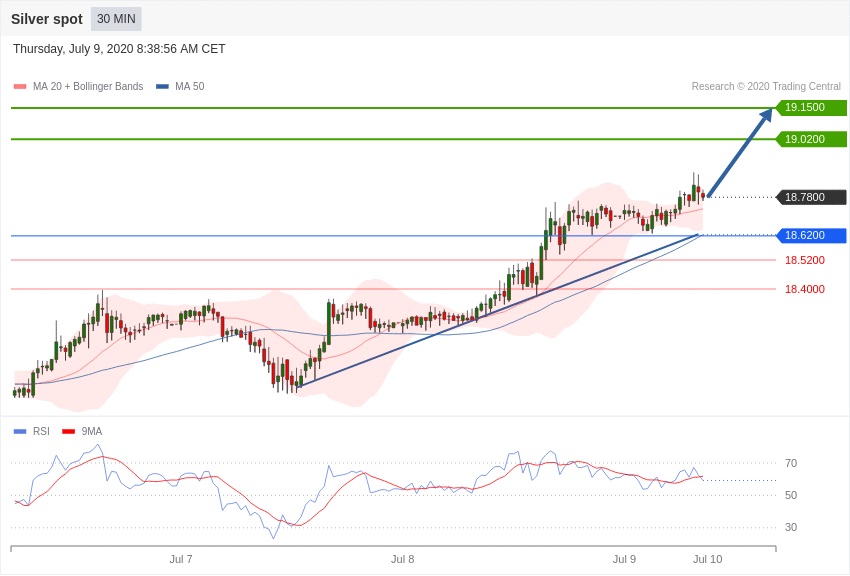Screen dimensions: 850x576
Task: Select the 18.4000 support price label
Action: pyautogui.click(x=804, y=289)
